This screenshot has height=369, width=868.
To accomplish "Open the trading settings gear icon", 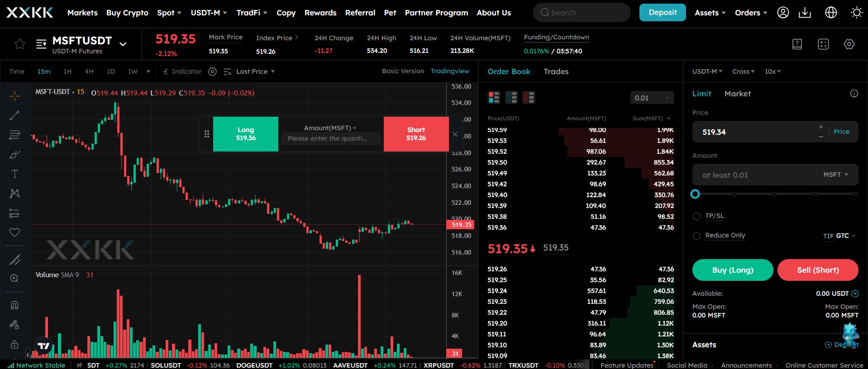I will [849, 44].
